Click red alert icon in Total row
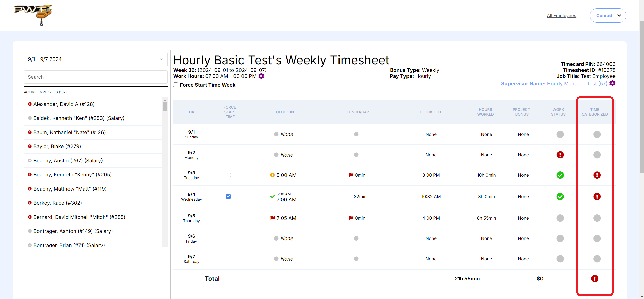 tap(594, 279)
